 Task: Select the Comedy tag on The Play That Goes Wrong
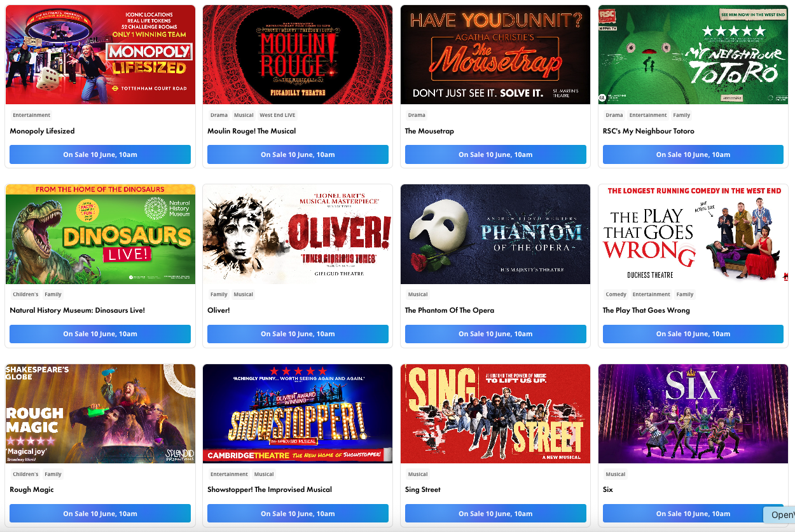click(616, 294)
